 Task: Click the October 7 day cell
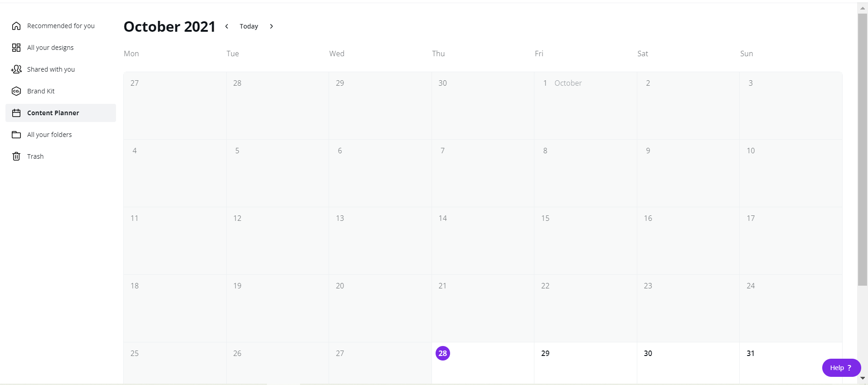click(483, 173)
